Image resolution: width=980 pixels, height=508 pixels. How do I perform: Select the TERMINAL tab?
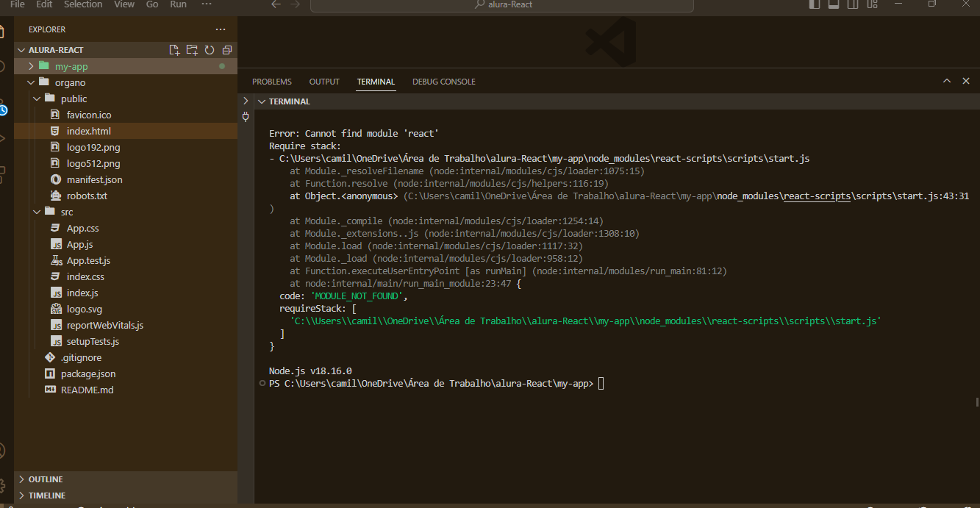[x=376, y=82]
